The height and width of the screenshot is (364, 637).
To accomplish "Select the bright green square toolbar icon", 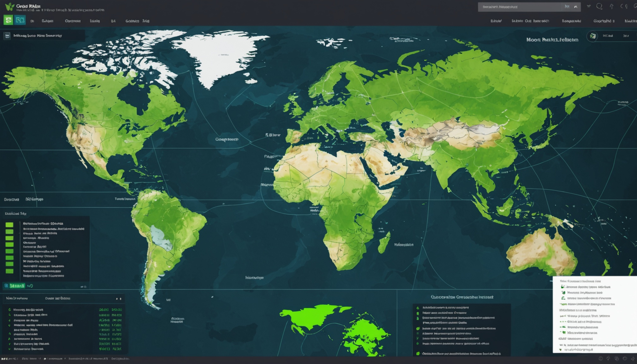I will click(x=9, y=20).
